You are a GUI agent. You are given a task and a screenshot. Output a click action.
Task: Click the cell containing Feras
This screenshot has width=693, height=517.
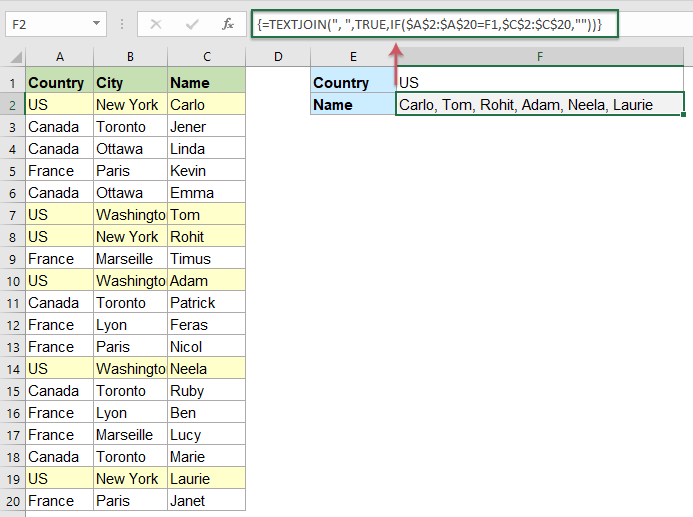pos(206,325)
